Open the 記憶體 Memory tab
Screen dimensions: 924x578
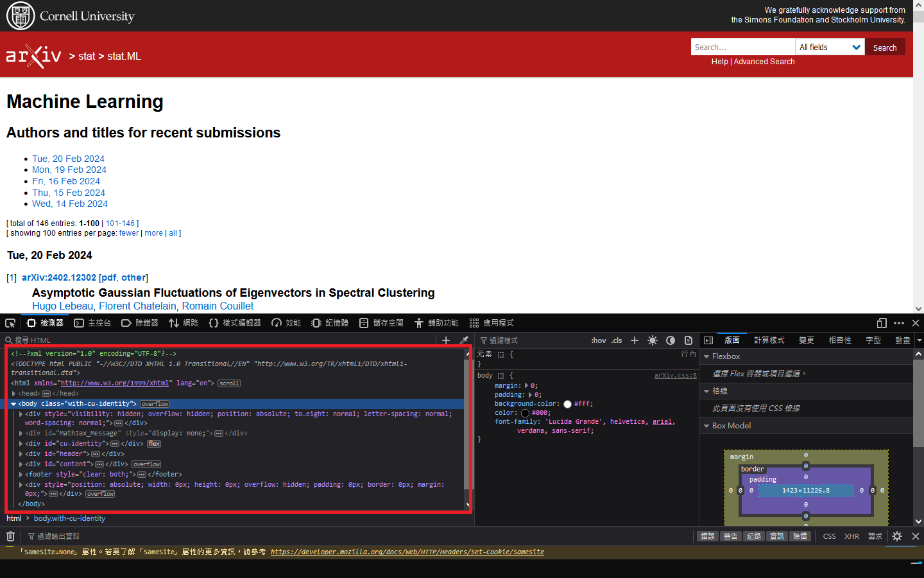tap(330, 323)
